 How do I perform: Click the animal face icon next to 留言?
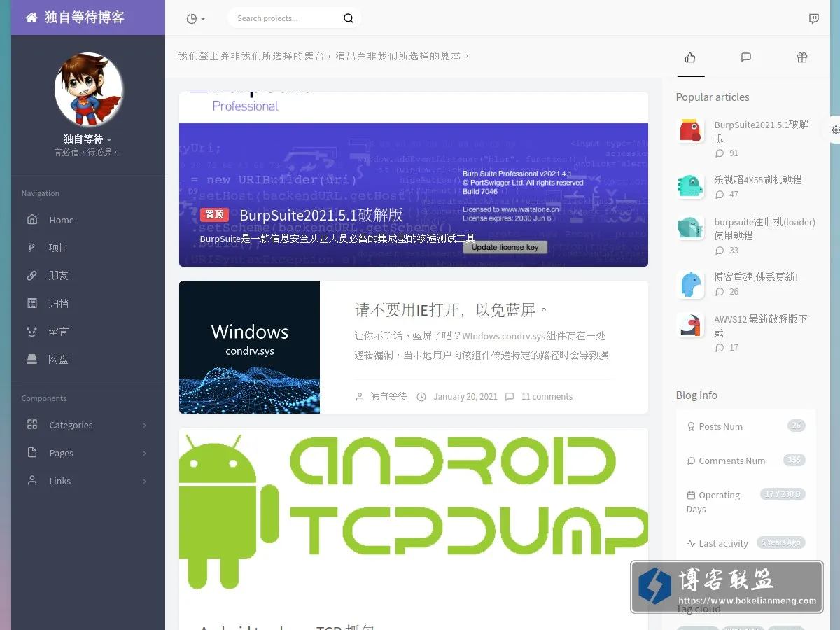(x=32, y=331)
